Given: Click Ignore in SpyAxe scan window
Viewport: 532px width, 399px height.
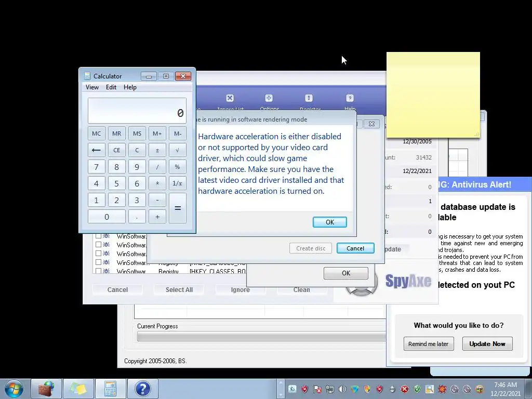Looking at the screenshot, I should coord(240,290).
